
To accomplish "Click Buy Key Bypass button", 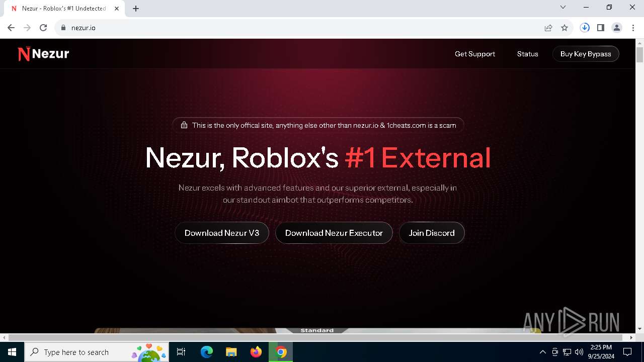I will (586, 54).
